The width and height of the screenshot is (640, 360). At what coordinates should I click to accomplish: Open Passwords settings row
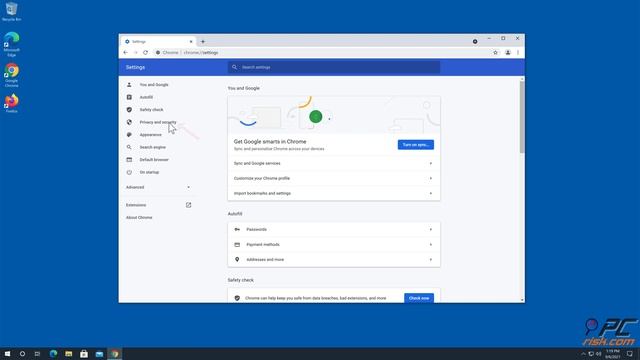click(334, 229)
